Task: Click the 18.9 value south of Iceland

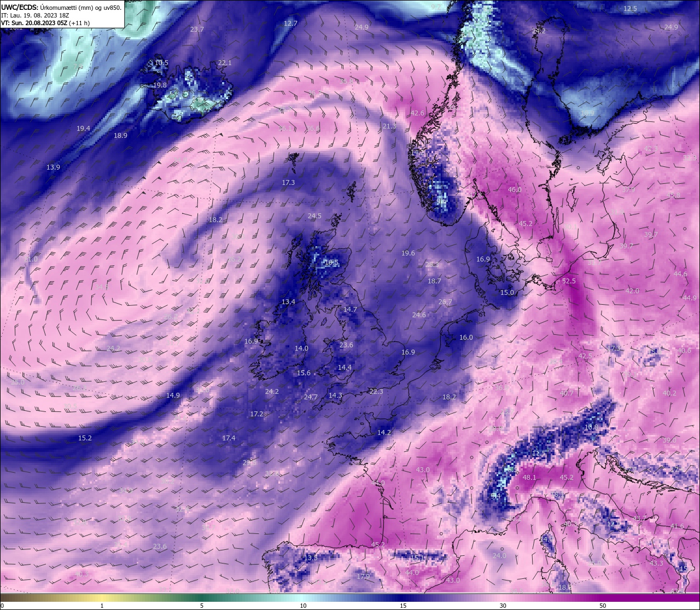Action: pos(120,136)
